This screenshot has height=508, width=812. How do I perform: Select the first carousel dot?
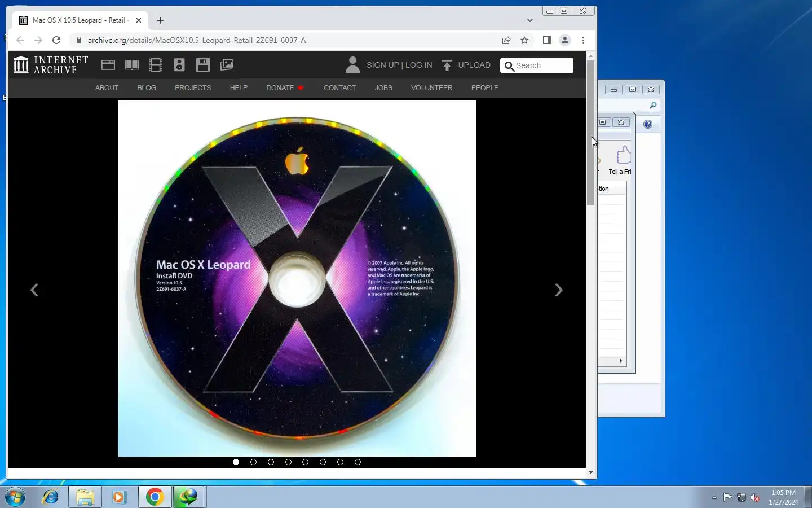point(236,462)
